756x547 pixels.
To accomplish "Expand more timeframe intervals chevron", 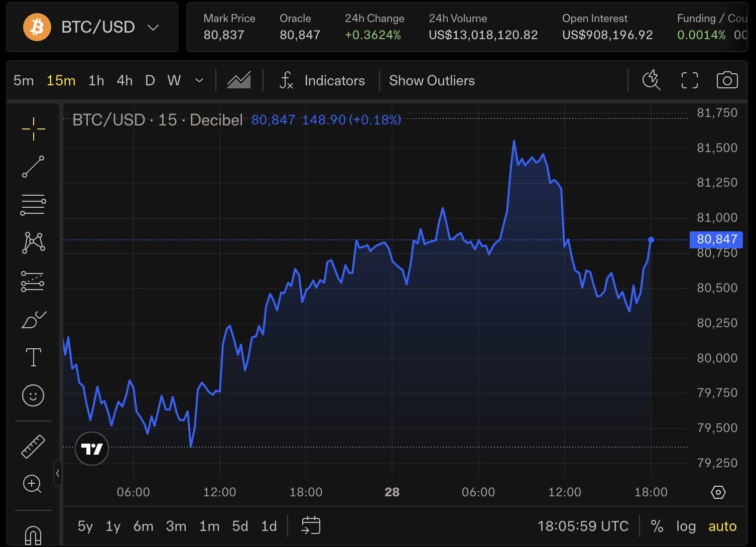I will 199,80.
